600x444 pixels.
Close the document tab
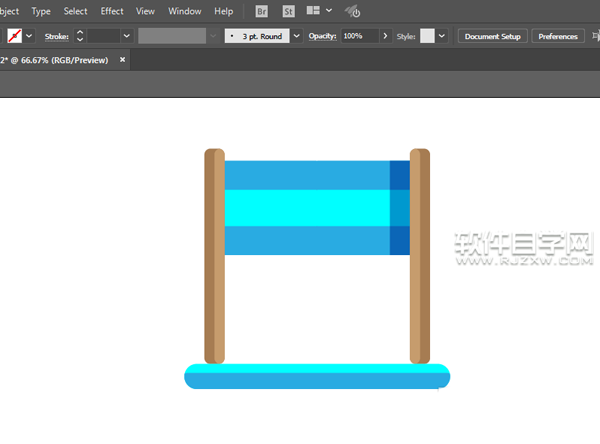pos(123,60)
